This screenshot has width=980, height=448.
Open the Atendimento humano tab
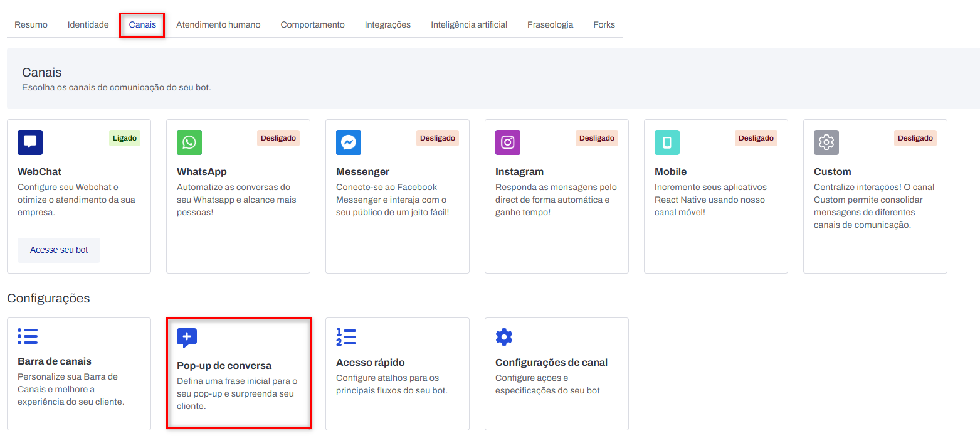(x=218, y=25)
